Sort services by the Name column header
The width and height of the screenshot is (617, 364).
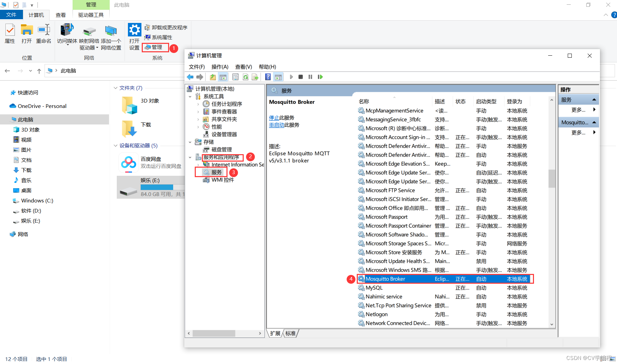(x=394, y=101)
